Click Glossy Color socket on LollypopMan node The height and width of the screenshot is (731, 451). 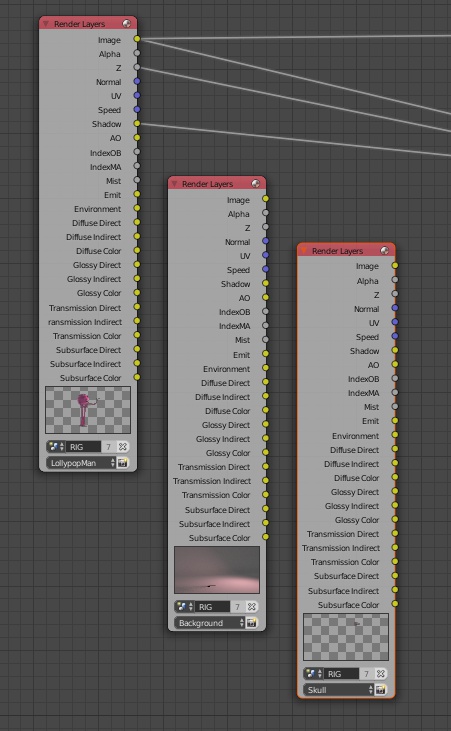(x=137, y=292)
